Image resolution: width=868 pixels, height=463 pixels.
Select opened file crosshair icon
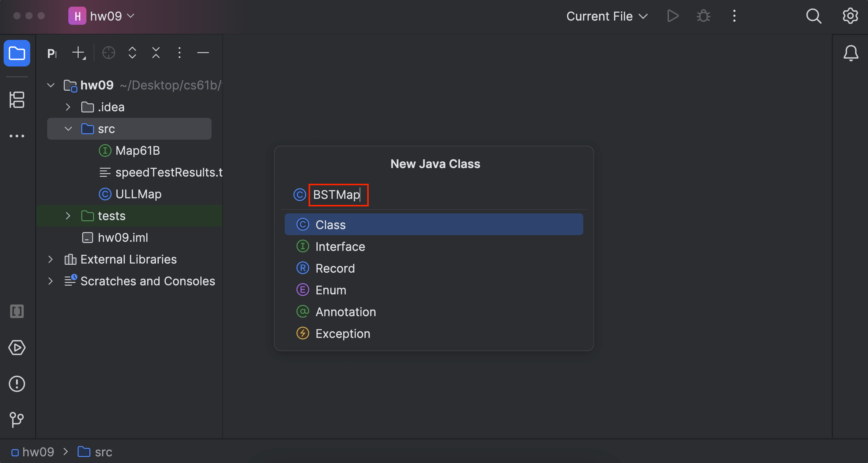click(x=108, y=53)
